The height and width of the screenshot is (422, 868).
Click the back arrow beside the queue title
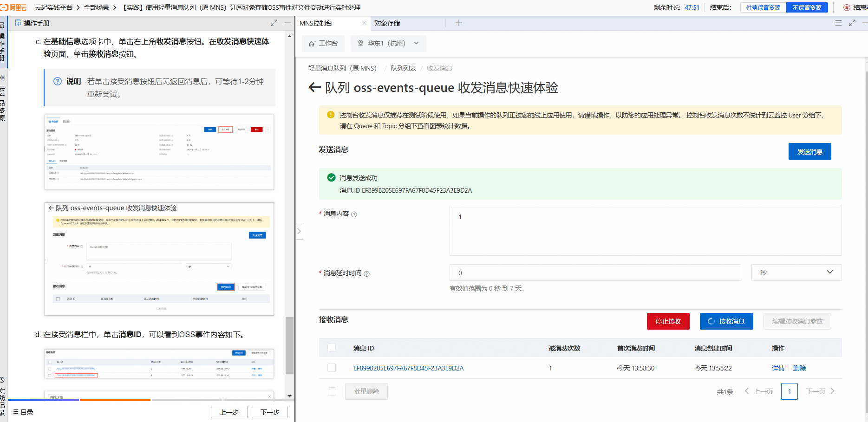click(x=314, y=87)
